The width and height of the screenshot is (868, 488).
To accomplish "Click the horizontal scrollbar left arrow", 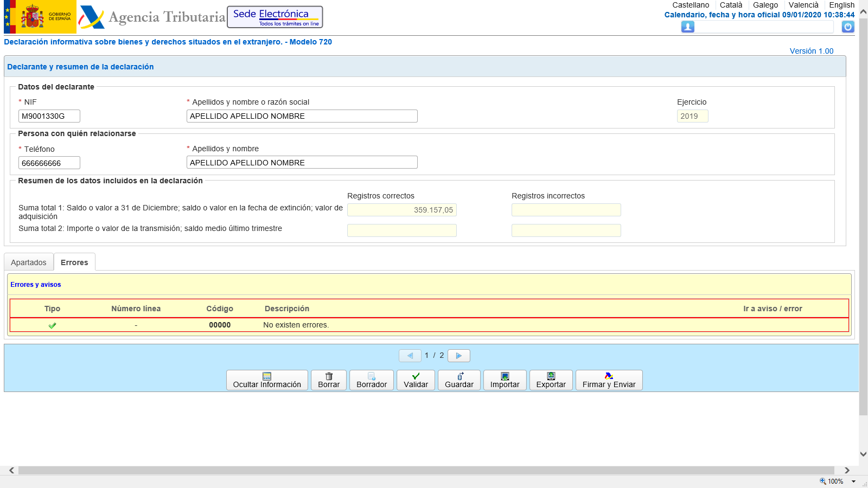I will coord(11,470).
